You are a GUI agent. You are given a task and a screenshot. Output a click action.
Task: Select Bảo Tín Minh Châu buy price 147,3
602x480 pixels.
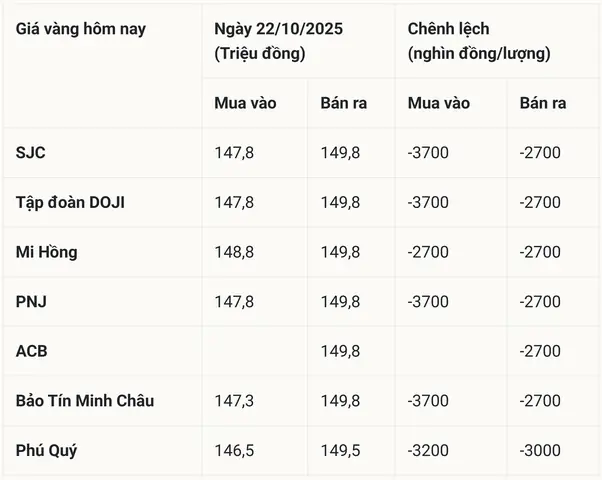(x=234, y=401)
